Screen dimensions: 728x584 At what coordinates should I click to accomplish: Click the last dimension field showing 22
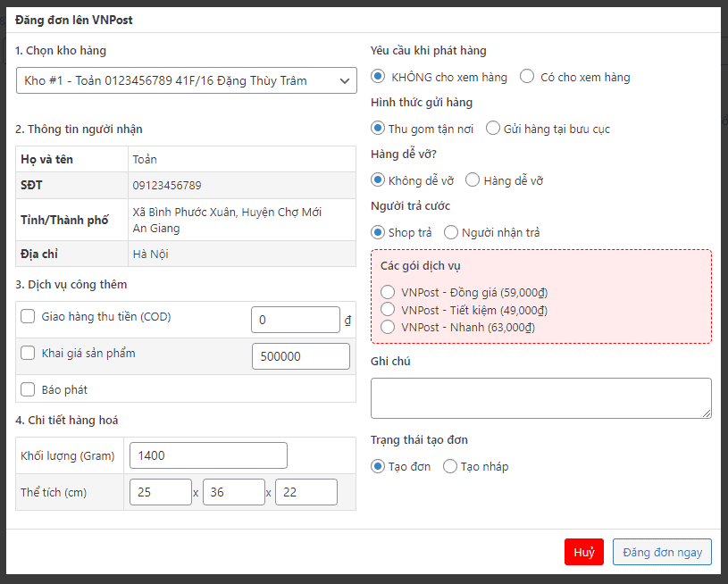click(305, 492)
